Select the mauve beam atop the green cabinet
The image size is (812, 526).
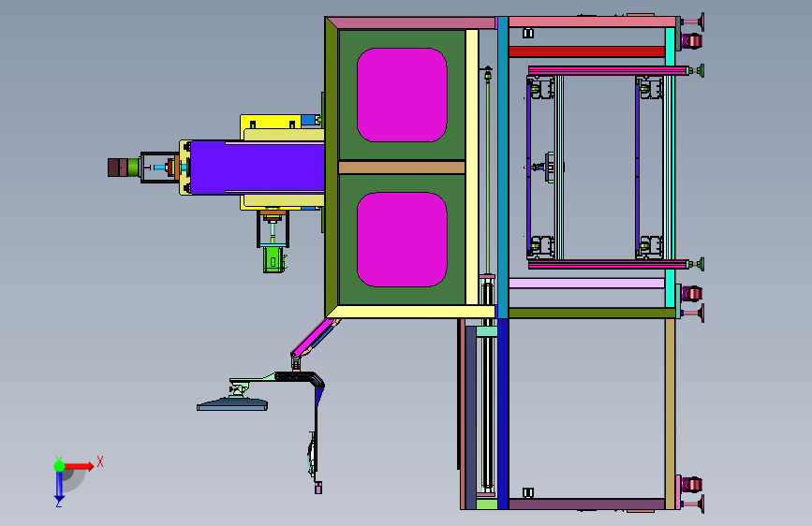pos(412,22)
